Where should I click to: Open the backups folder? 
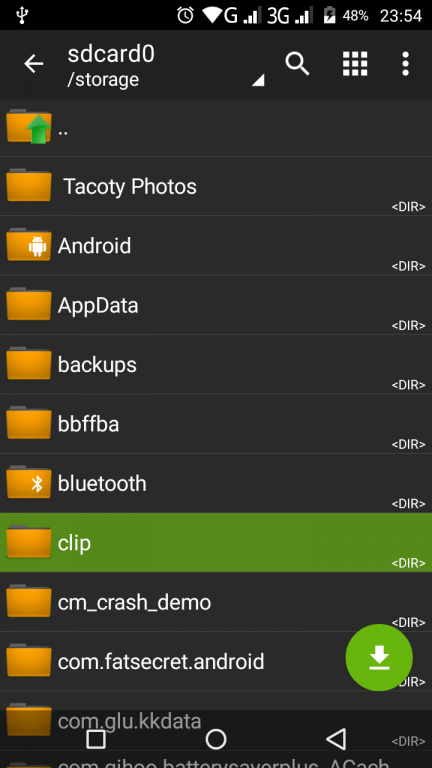coord(216,364)
